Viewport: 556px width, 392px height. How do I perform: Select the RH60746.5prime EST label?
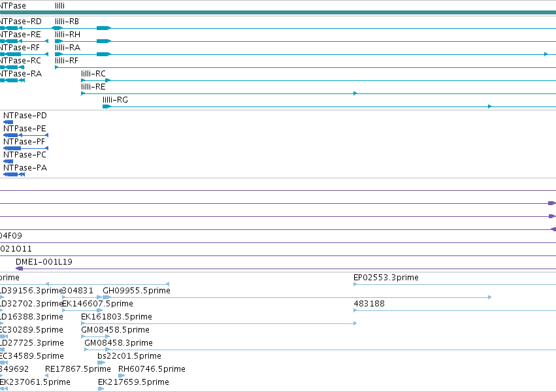[x=152, y=369]
